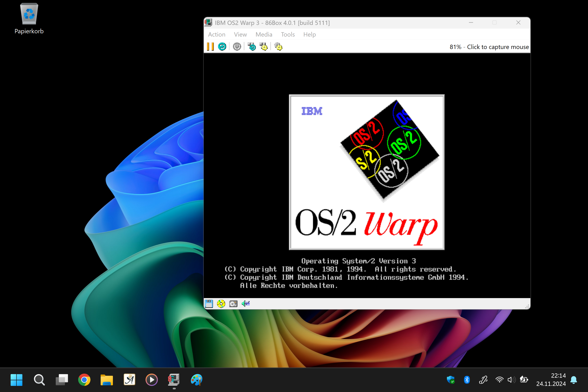Launch Google Chrome from taskbar
588x392 pixels.
[84, 380]
